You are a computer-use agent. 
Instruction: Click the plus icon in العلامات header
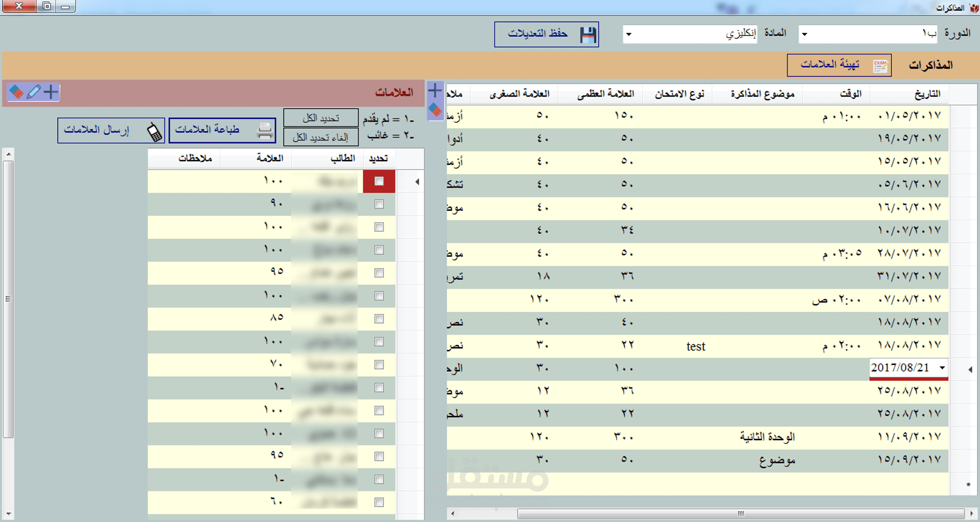click(x=51, y=92)
